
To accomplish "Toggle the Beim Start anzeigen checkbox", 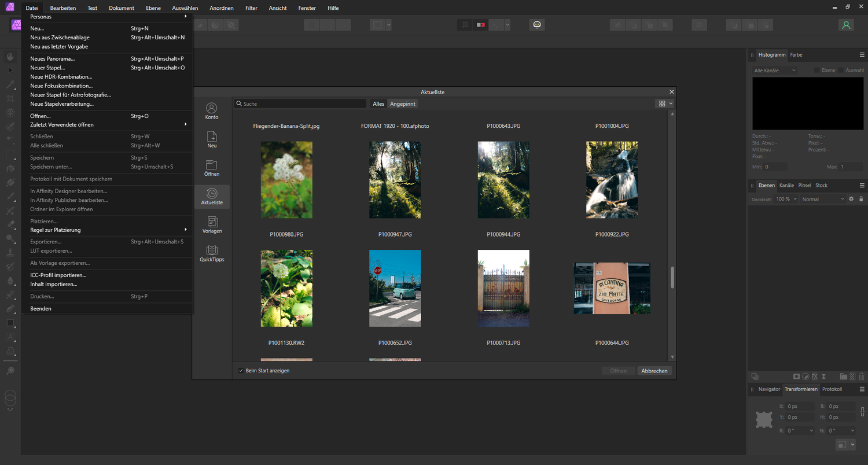I will point(241,371).
